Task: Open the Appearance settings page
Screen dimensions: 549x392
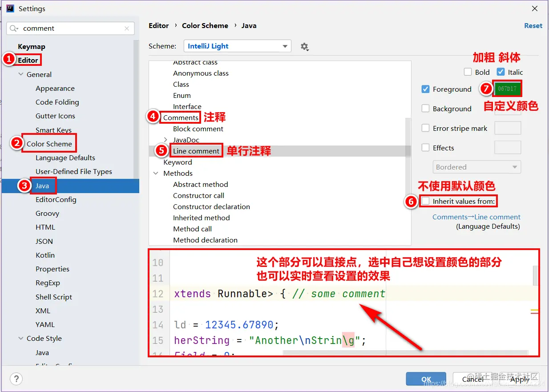Action: coord(55,88)
